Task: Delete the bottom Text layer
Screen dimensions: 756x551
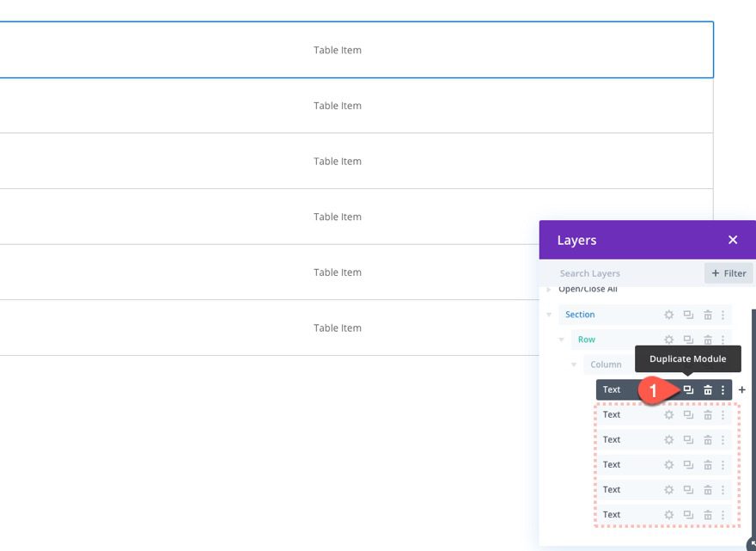Action: 708,514
